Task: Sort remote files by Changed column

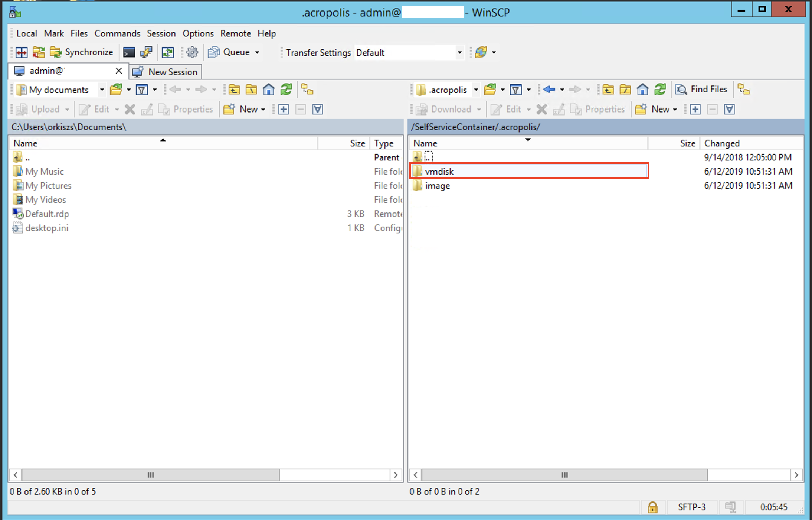Action: pyautogui.click(x=721, y=143)
